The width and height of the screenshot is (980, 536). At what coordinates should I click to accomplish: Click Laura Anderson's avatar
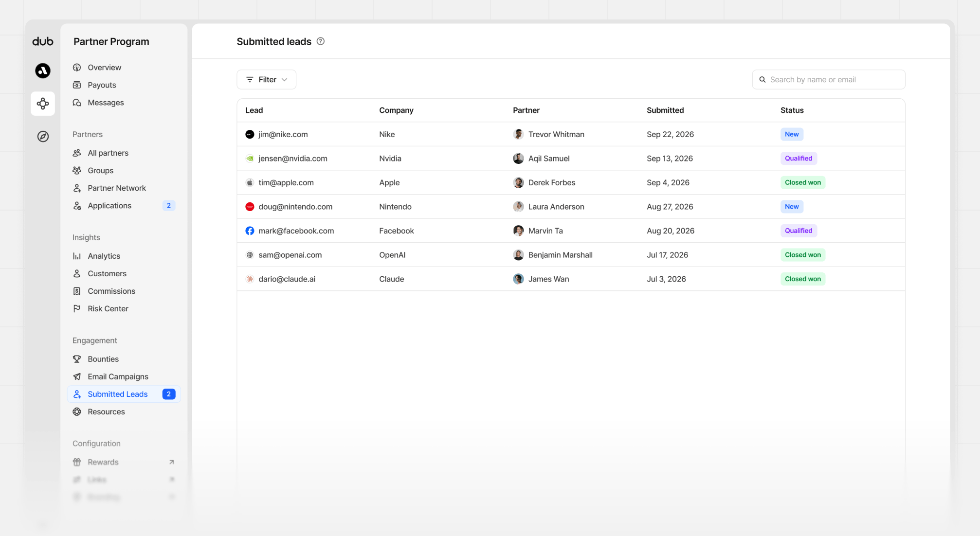518,207
